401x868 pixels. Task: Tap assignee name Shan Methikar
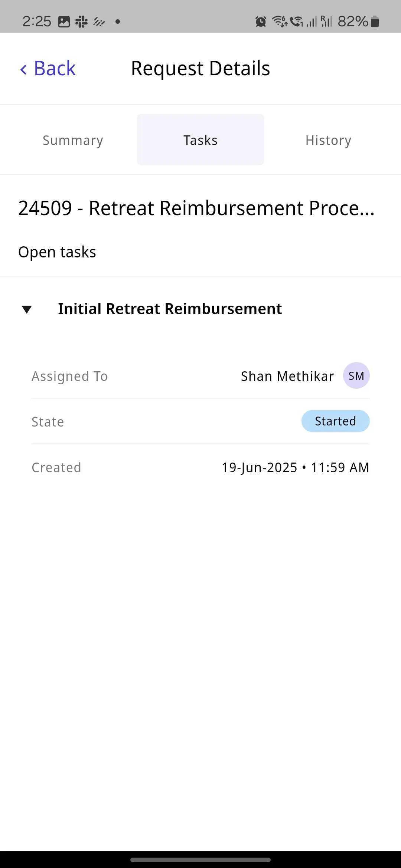(287, 376)
